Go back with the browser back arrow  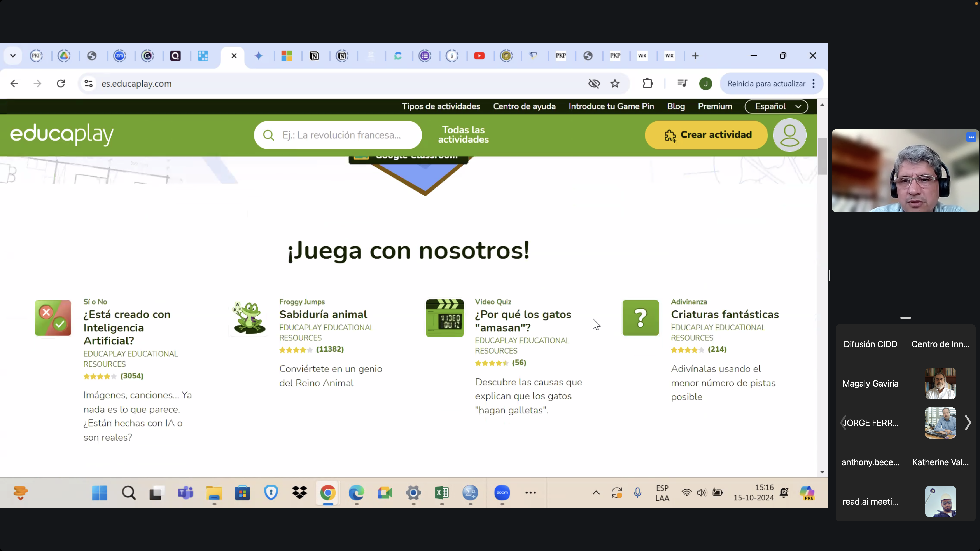pos(14,84)
